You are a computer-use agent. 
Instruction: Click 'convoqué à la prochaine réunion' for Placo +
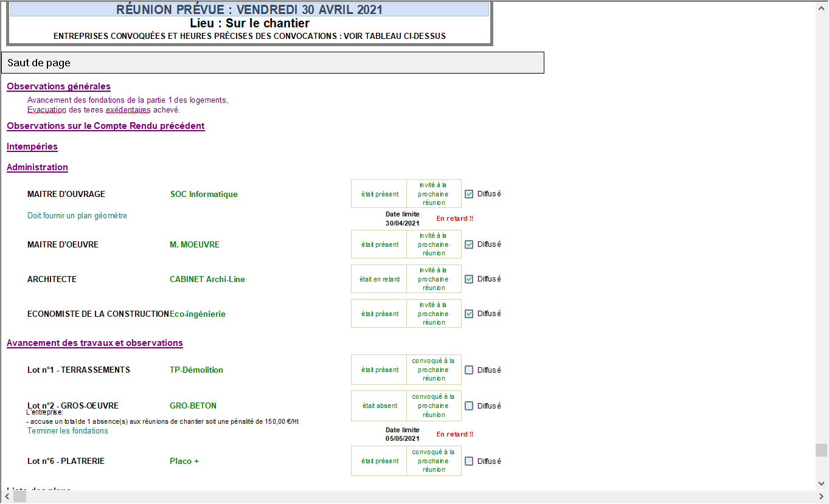click(434, 461)
